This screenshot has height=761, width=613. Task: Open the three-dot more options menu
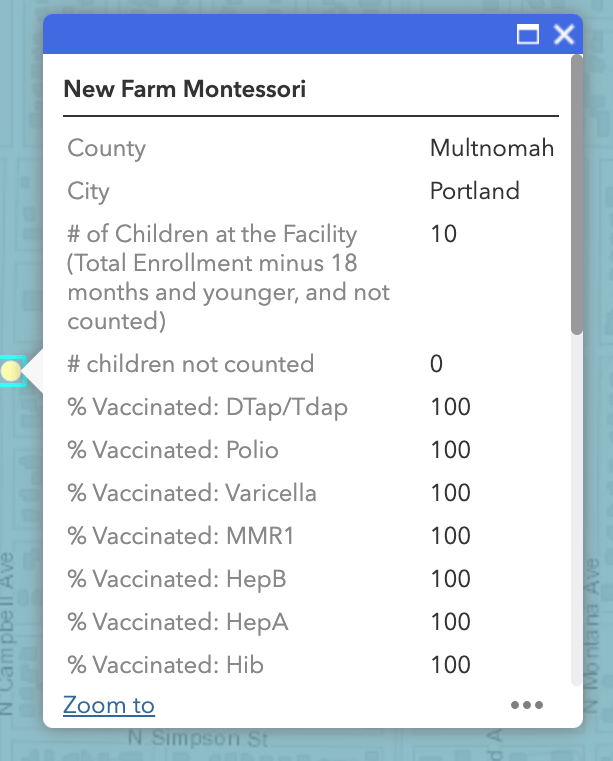[527, 705]
